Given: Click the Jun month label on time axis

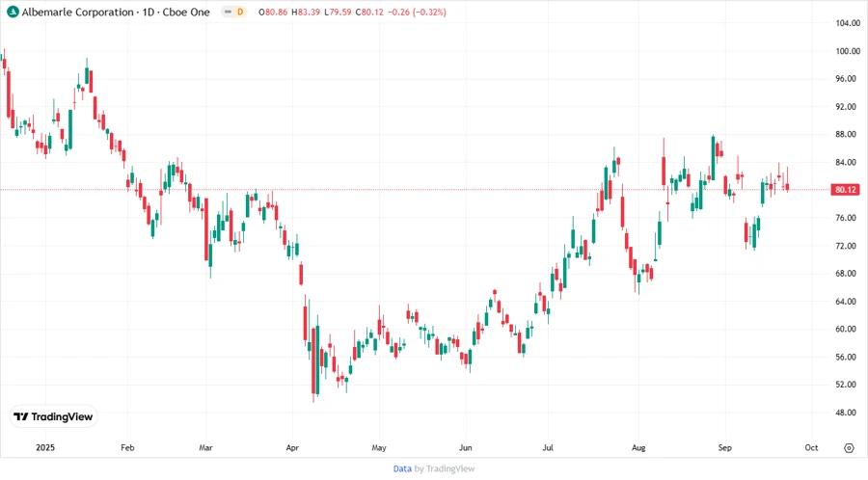Looking at the screenshot, I should click(x=466, y=448).
